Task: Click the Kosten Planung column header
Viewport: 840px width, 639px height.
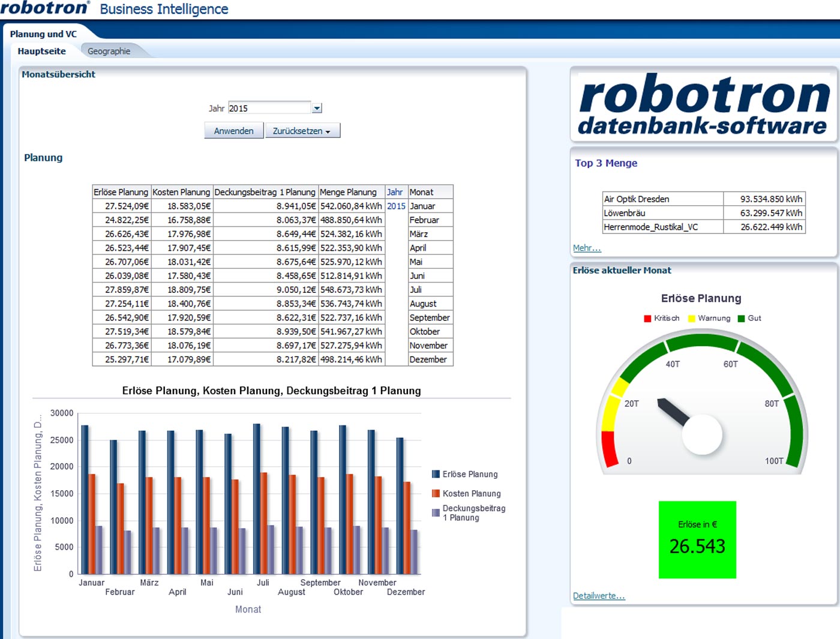Action: pos(181,192)
